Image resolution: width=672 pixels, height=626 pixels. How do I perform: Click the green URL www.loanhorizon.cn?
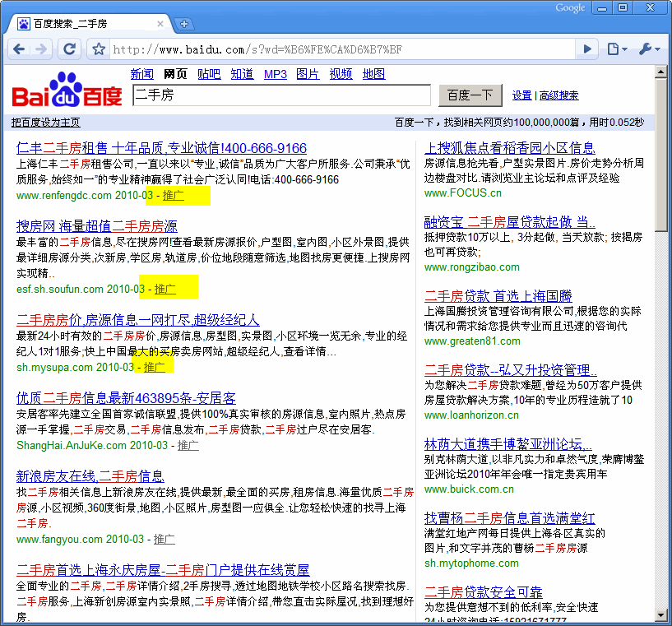(471, 415)
